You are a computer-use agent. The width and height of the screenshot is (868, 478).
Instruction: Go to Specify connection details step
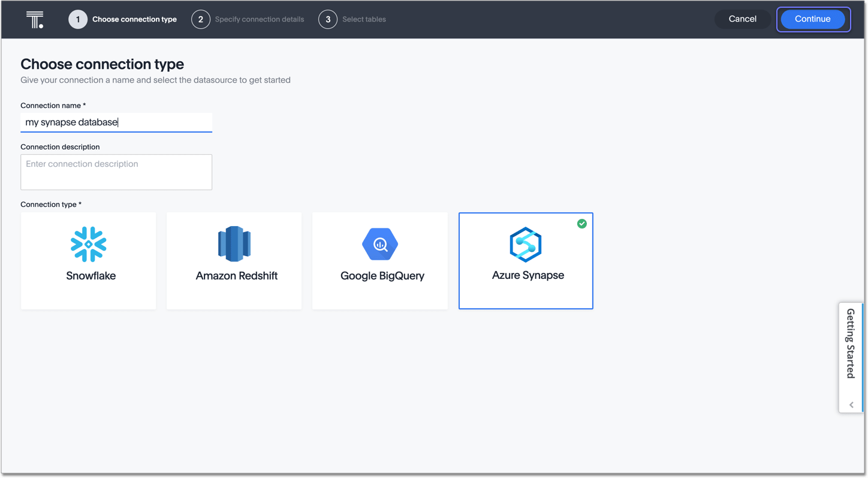tap(259, 19)
